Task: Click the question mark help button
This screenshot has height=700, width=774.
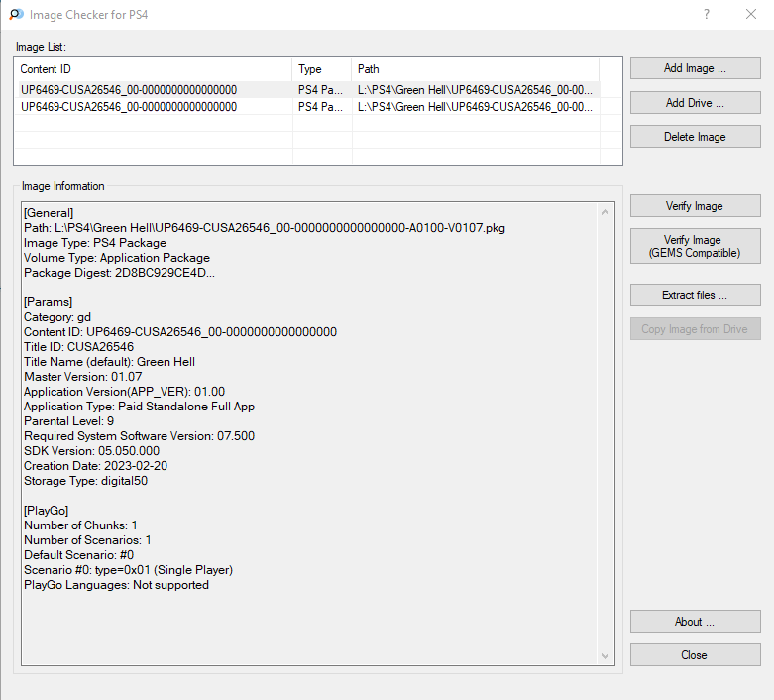Action: tap(707, 15)
